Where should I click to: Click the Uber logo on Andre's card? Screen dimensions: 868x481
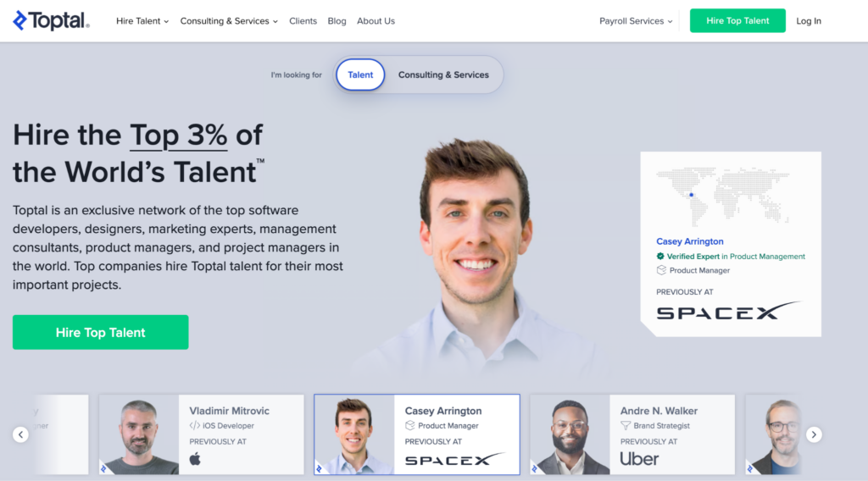coord(639,459)
